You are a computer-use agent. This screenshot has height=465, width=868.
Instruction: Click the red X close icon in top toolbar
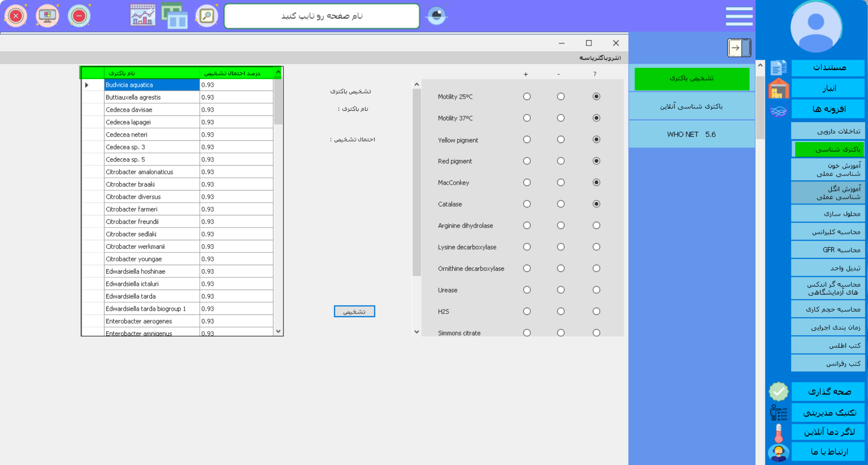pos(16,16)
